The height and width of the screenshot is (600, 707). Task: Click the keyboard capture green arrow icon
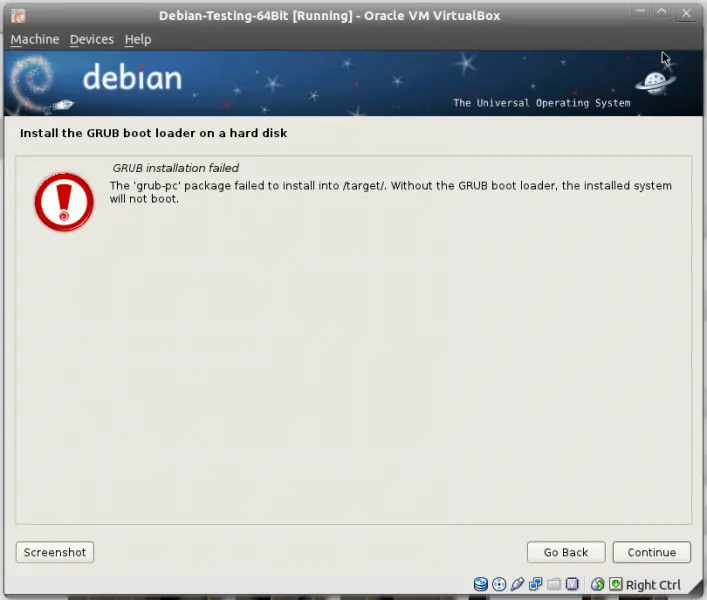615,584
